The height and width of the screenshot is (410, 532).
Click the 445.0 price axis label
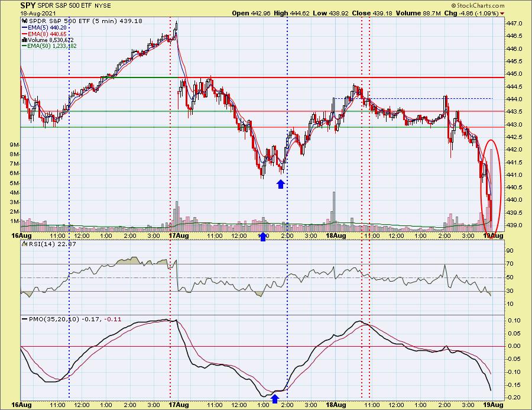click(515, 74)
